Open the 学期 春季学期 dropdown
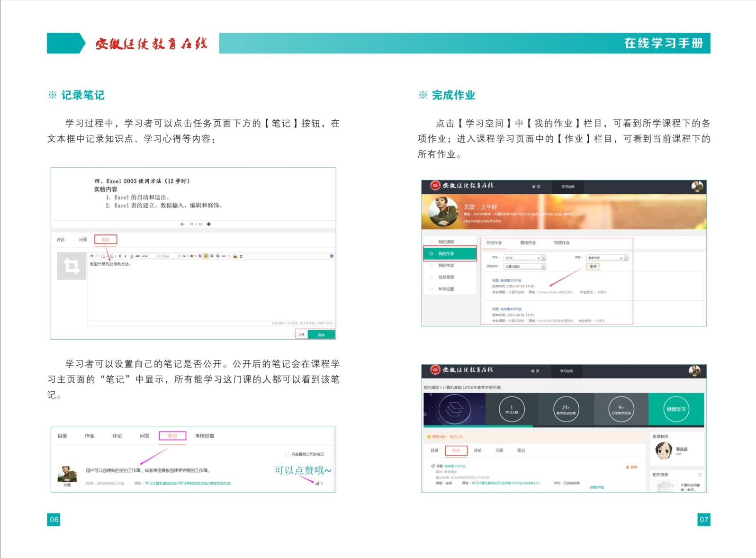This screenshot has width=756, height=558. click(607, 258)
